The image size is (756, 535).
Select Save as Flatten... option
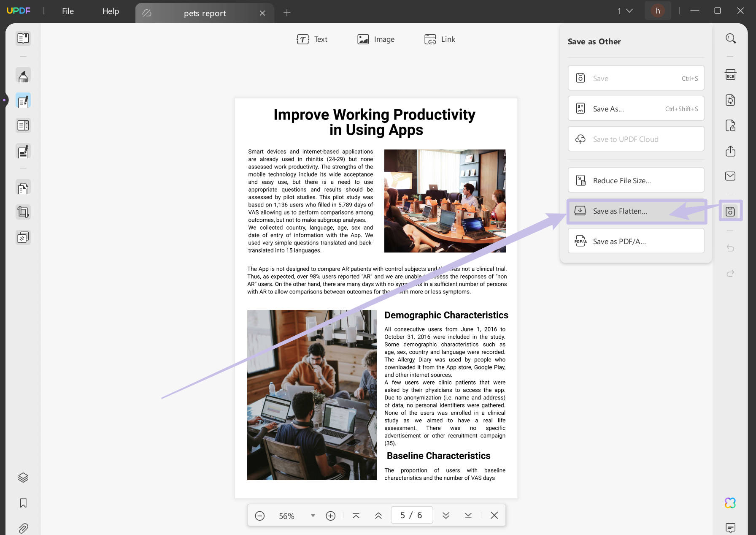pyautogui.click(x=636, y=211)
